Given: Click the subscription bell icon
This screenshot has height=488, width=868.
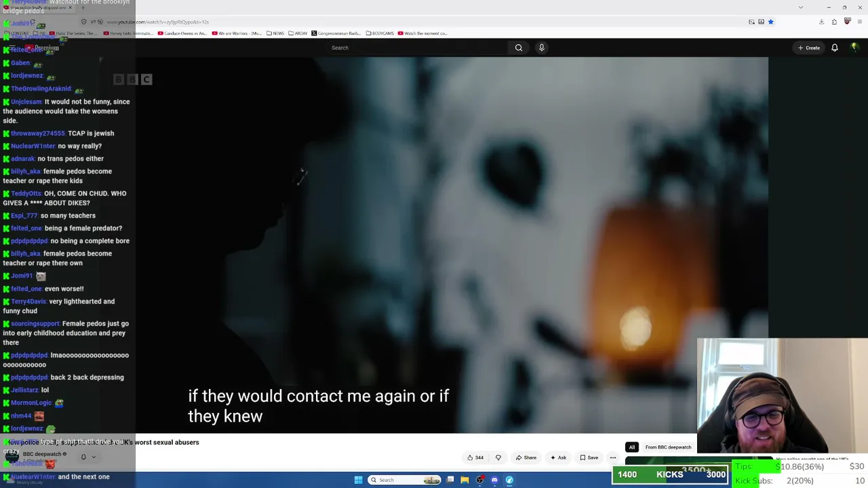Looking at the screenshot, I should pyautogui.click(x=83, y=457).
